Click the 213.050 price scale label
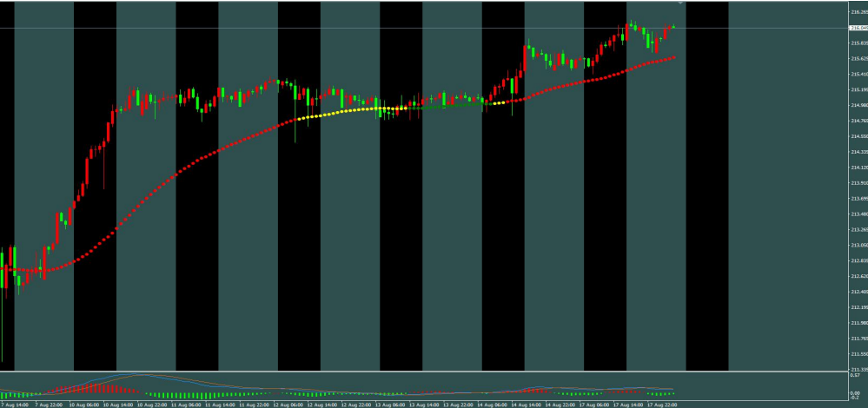868x408 pixels. 859,245
